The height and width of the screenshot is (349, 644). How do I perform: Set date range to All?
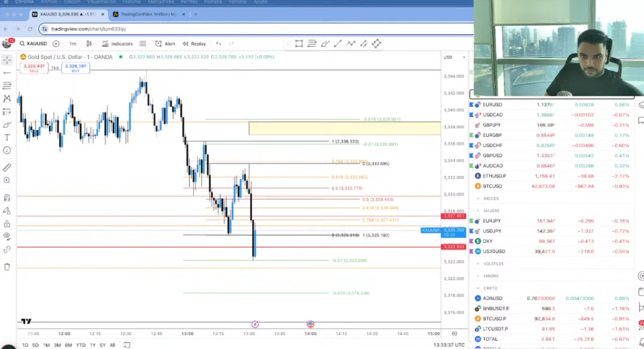pyautogui.click(x=112, y=345)
